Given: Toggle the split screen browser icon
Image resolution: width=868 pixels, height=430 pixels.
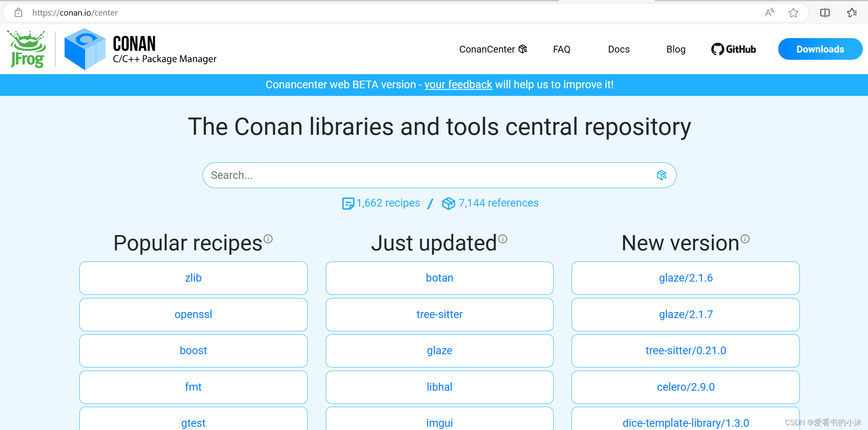Looking at the screenshot, I should 825,13.
